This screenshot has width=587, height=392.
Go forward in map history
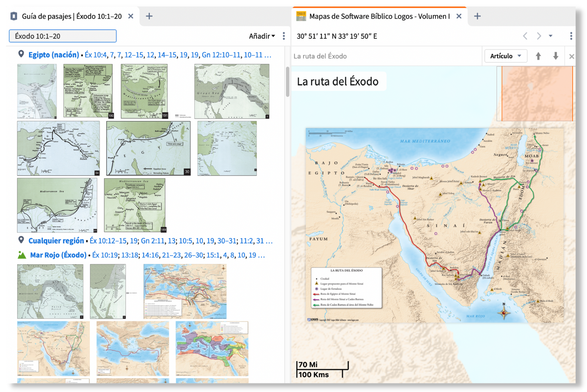(x=538, y=36)
